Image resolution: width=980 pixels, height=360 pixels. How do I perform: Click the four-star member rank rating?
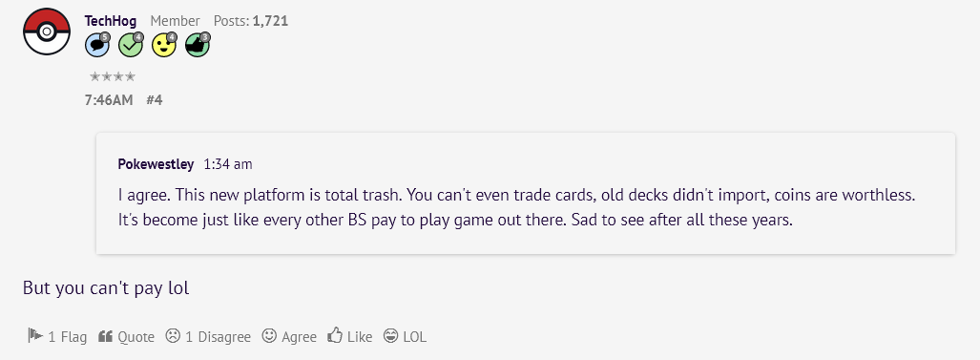click(113, 77)
